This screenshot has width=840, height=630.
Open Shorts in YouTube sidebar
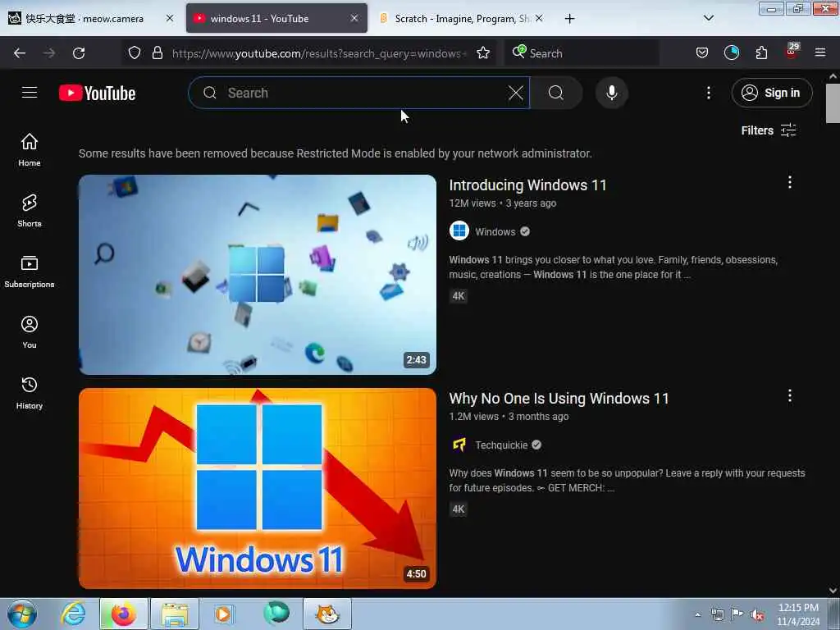pyautogui.click(x=30, y=211)
